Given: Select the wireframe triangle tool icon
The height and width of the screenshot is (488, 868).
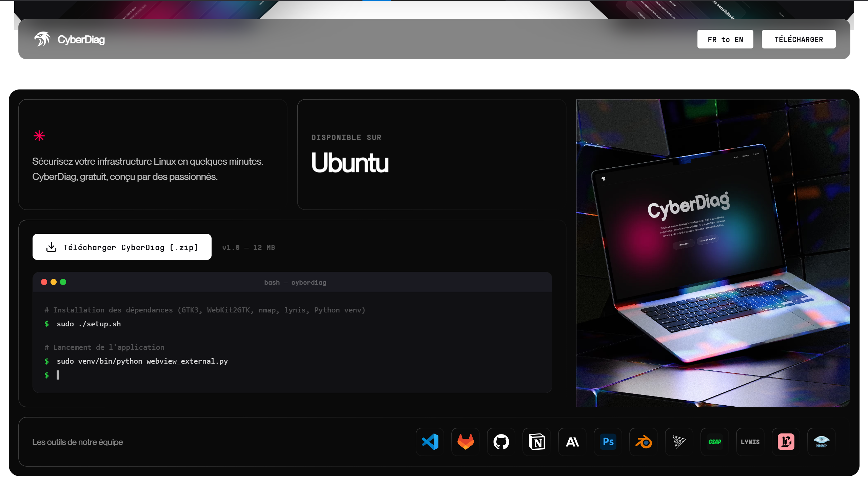Looking at the screenshot, I should [679, 442].
